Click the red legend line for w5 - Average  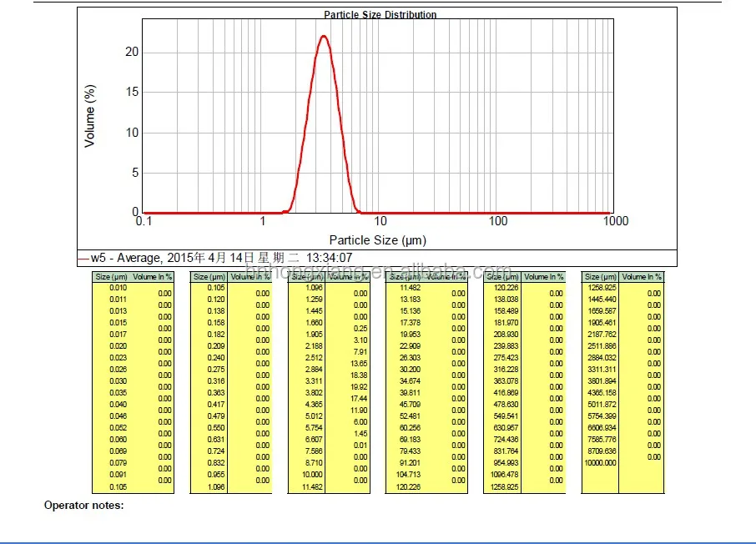coord(83,259)
